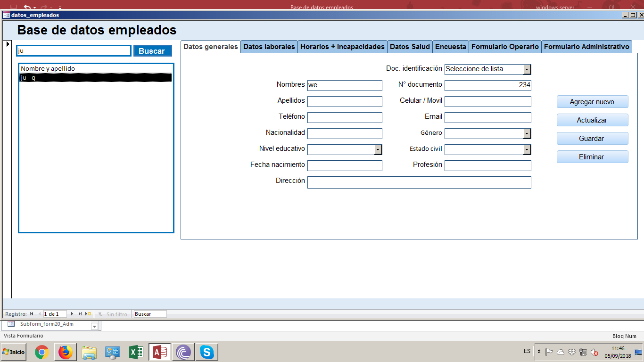Screen dimensions: 644x362
Task: Open Doc. identificación dropdown list
Action: tap(527, 69)
